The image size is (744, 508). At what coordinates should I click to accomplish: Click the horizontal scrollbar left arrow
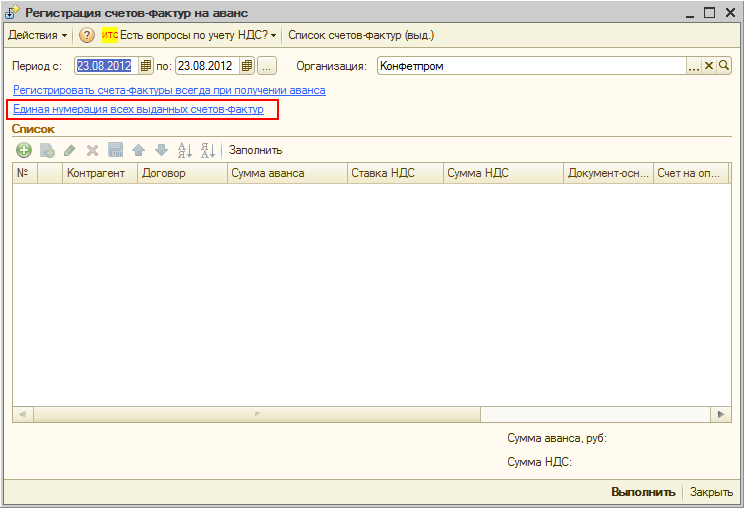(x=23, y=415)
